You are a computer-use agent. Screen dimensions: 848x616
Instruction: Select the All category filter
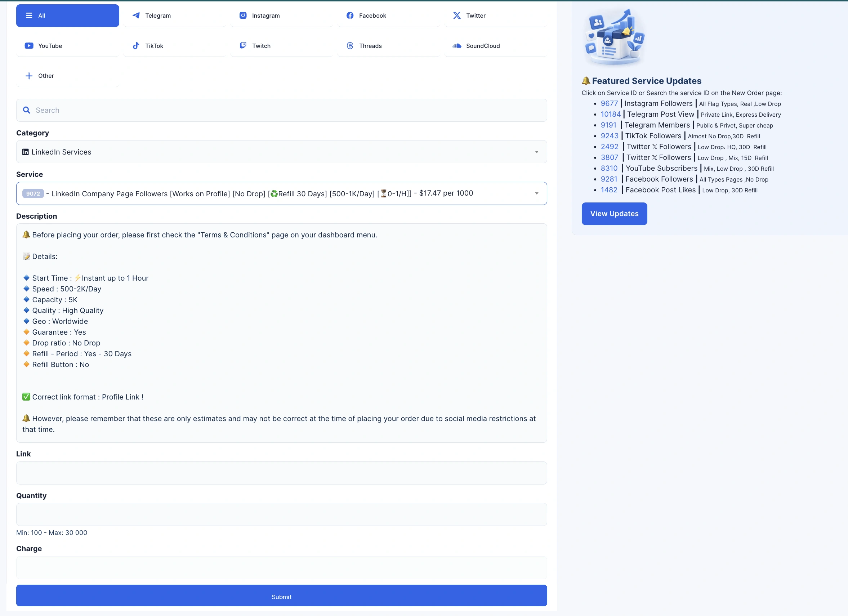[68, 16]
